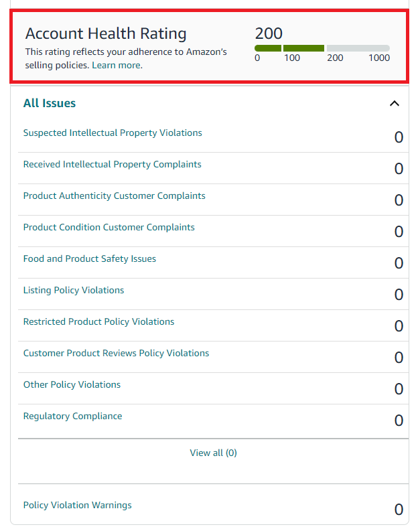Image resolution: width=420 pixels, height=529 pixels.
Task: Click the count for Product Condition Customer Complaints
Action: 399,232
